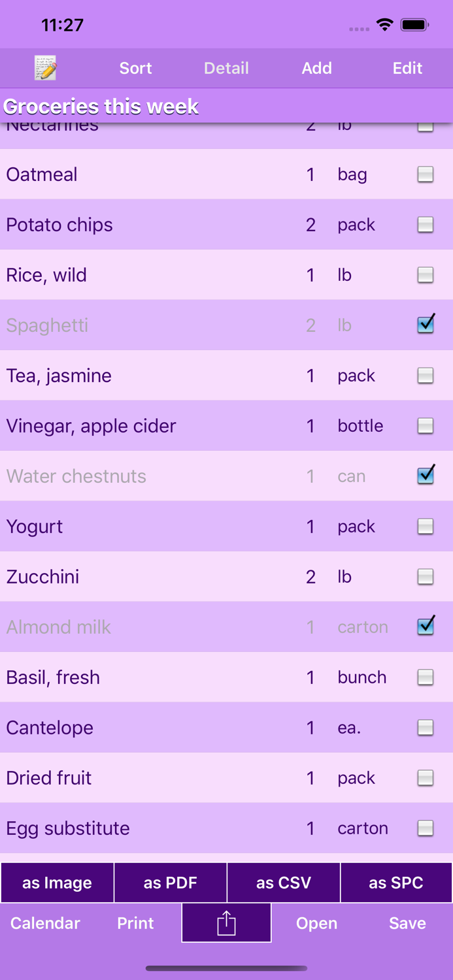Open the Sort options
This screenshot has width=453, height=980.
[x=135, y=68]
